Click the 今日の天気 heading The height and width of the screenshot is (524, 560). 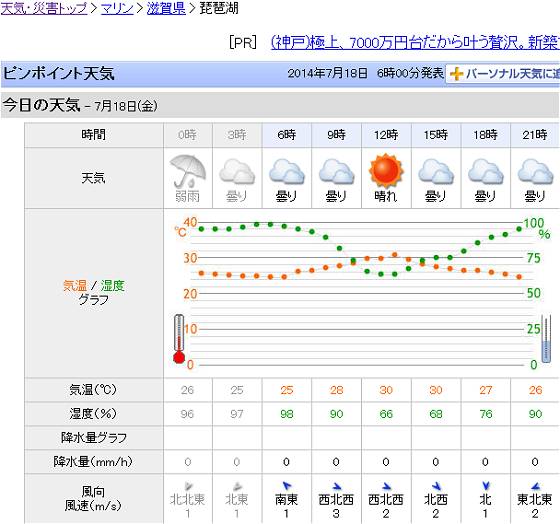pos(41,105)
